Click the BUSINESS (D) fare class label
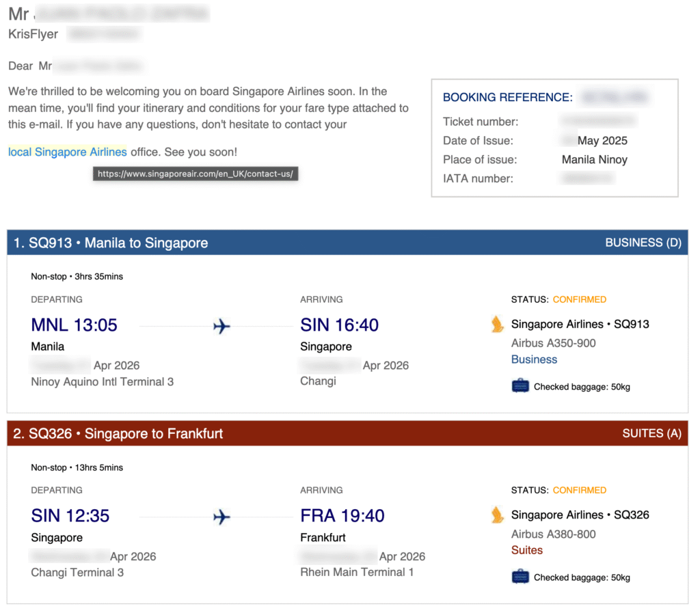 (x=643, y=243)
